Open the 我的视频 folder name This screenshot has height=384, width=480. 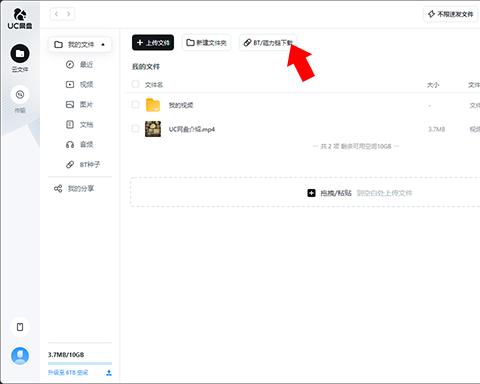181,105
